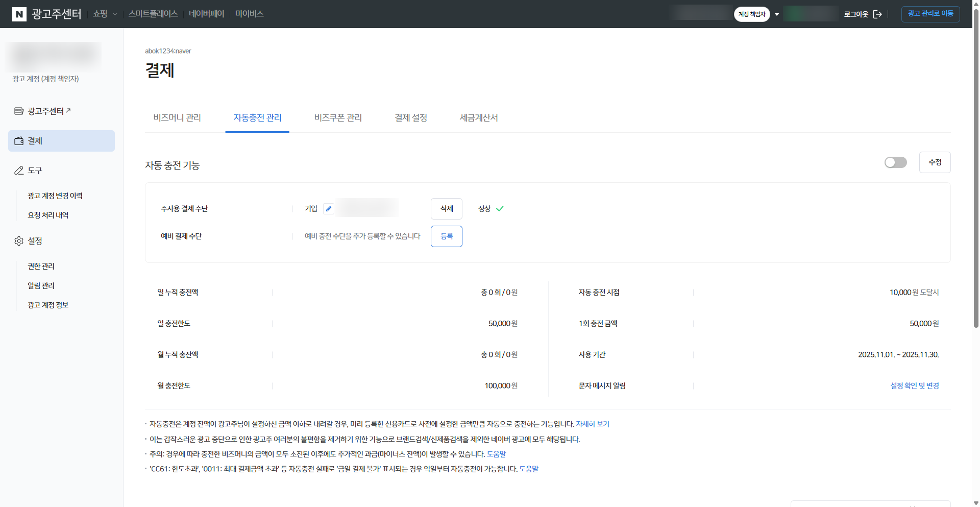Image resolution: width=980 pixels, height=507 pixels.
Task: Click the logout arrow icon
Action: [x=877, y=14]
